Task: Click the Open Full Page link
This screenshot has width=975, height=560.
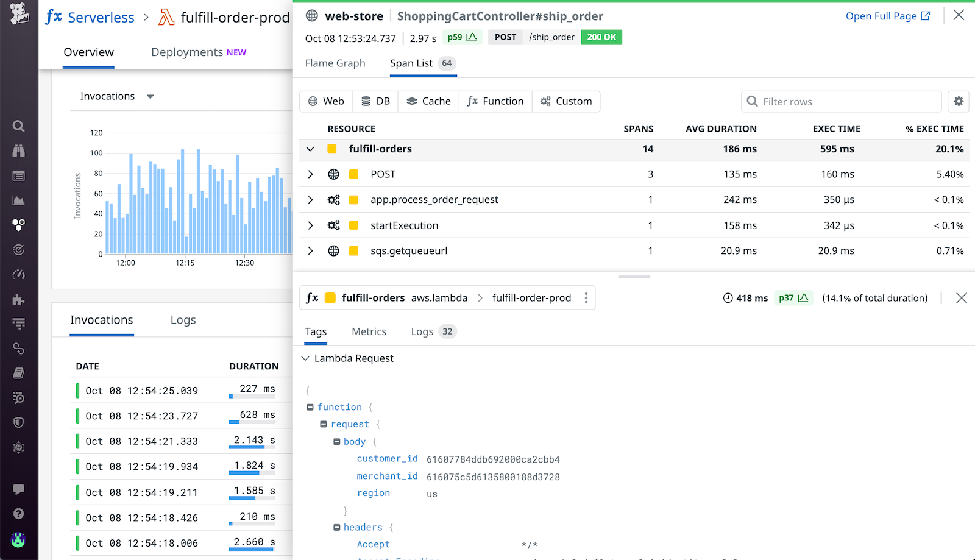Action: (x=882, y=16)
